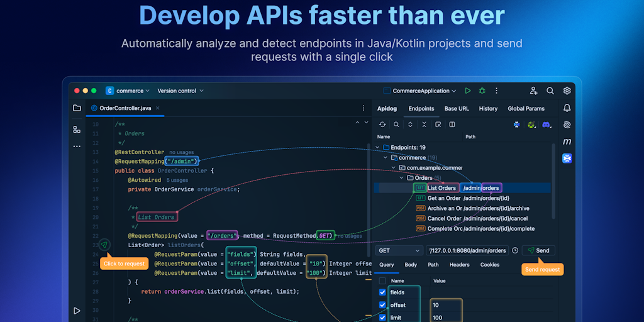Toggle the select-all checkbox in the params header
This screenshot has width=644, height=322.
pos(382,280)
